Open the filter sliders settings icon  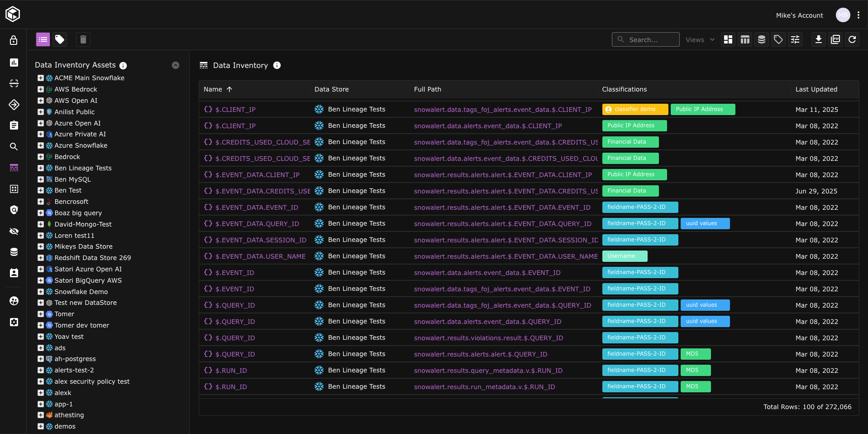(x=795, y=40)
